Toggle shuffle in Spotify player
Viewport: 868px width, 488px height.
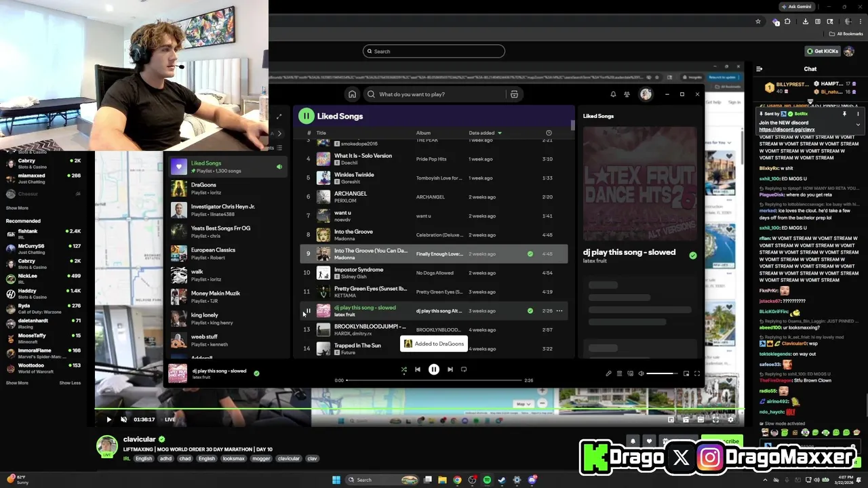pos(403,369)
